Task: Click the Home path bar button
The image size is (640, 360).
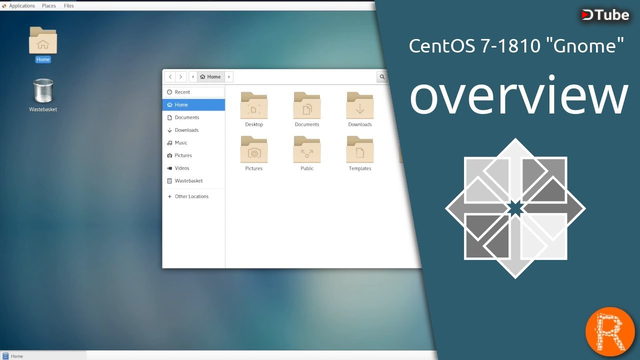Action: (x=211, y=77)
